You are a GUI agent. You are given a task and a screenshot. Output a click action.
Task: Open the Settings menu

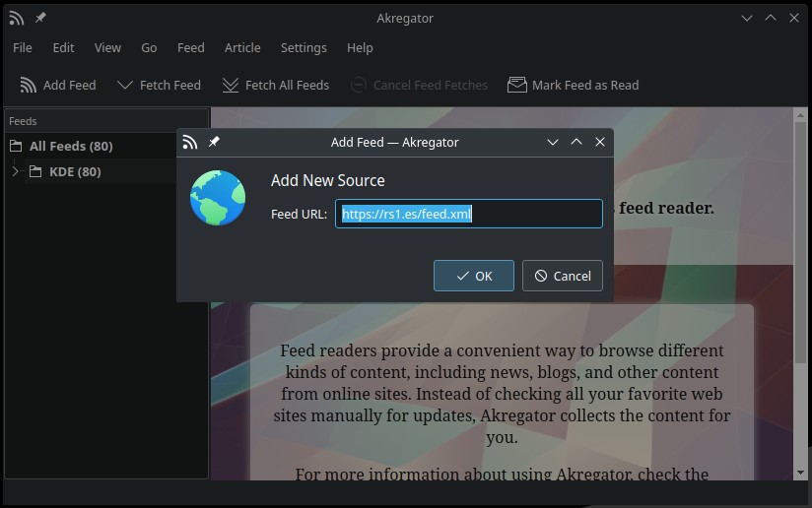[x=304, y=47]
